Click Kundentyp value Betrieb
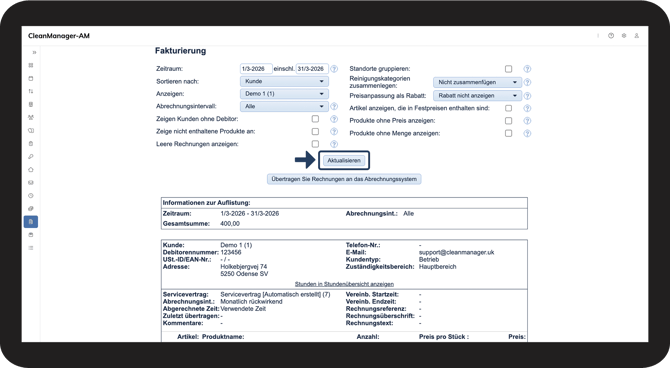Viewport: 670px width, 368px height. click(429, 259)
